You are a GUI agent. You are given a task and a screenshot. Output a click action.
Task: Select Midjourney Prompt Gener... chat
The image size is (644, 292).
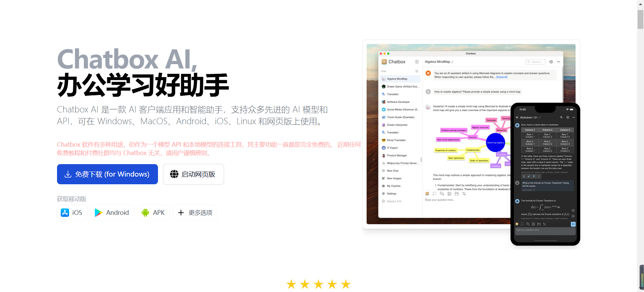point(400,163)
